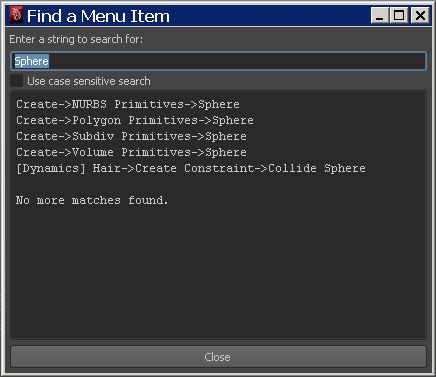
Task: Select the Create->Polygon Primitives->Sphere result
Action: [x=135, y=120]
